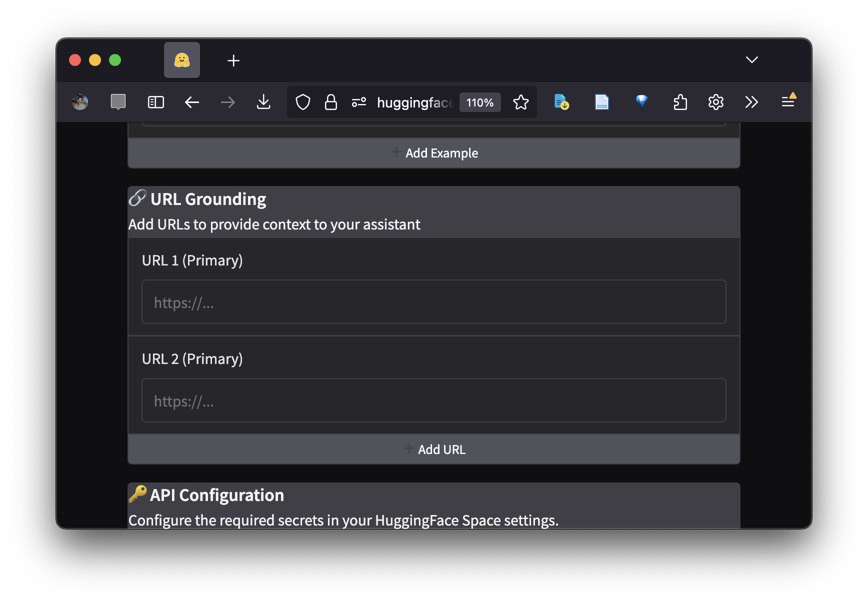Click the Add Example button

pos(434,153)
